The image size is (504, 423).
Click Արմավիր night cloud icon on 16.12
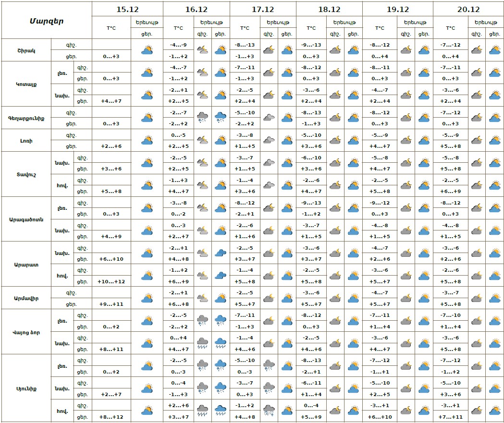coord(203,298)
